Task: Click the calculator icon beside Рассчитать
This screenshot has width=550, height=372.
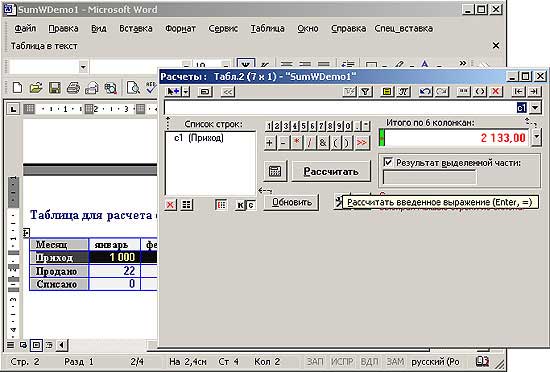Action: click(x=275, y=171)
